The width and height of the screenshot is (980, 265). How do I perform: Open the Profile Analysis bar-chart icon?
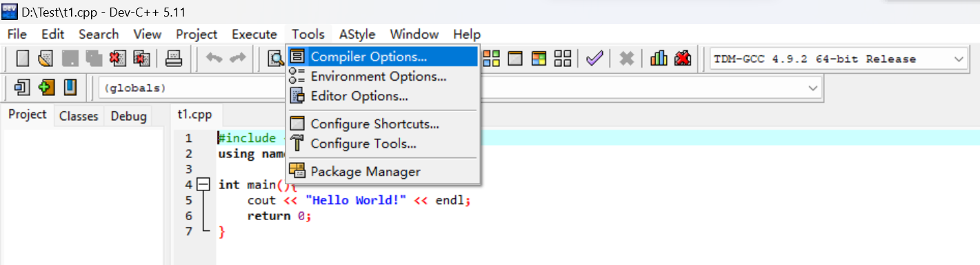pyautogui.click(x=659, y=59)
